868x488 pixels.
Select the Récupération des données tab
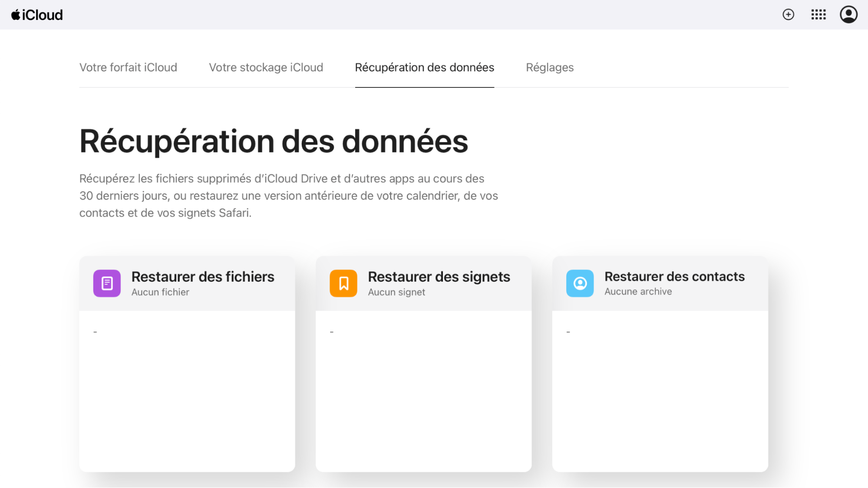(424, 67)
